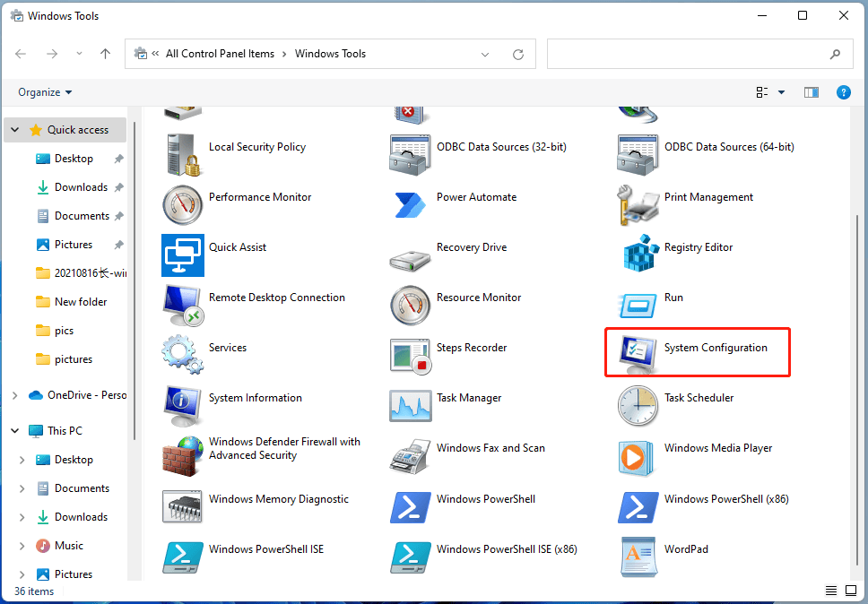Select Windows PowerShell ISE icon
This screenshot has width=868, height=604.
click(183, 557)
